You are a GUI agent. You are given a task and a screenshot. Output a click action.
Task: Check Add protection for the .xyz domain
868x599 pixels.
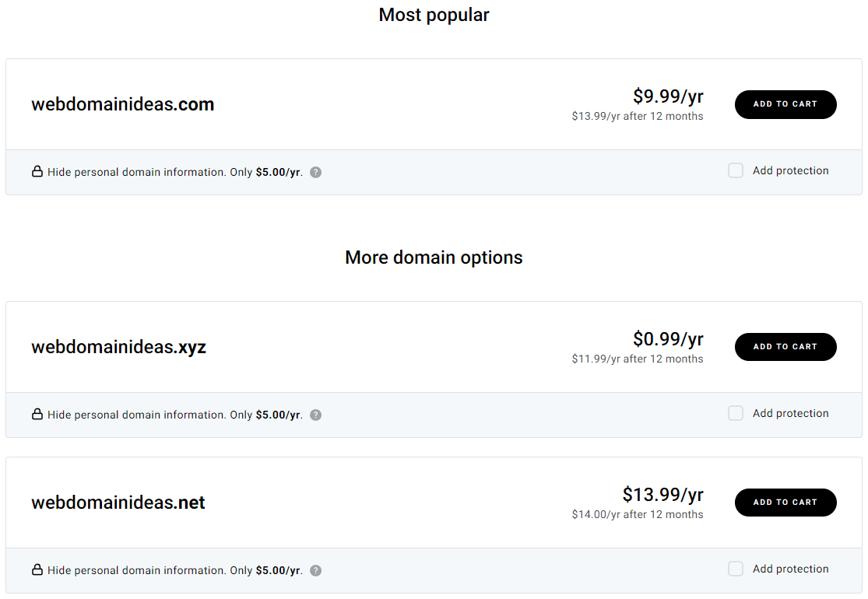pyautogui.click(x=736, y=414)
